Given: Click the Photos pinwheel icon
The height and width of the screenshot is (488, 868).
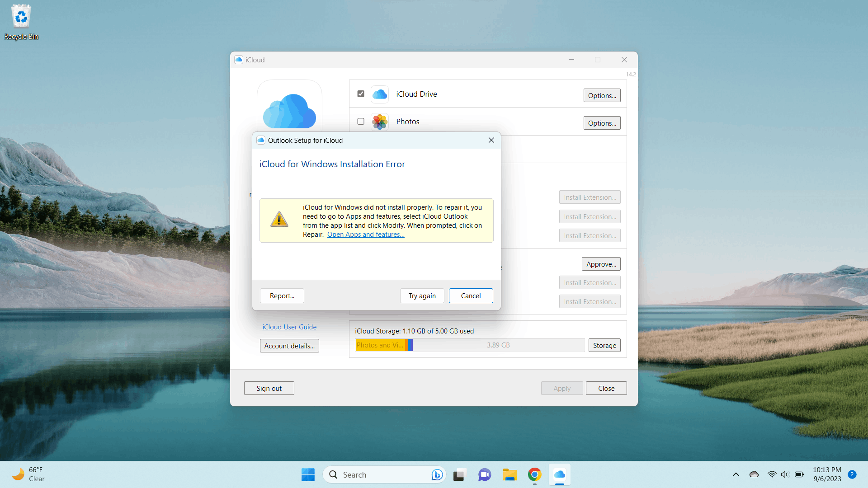Looking at the screenshot, I should [379, 122].
